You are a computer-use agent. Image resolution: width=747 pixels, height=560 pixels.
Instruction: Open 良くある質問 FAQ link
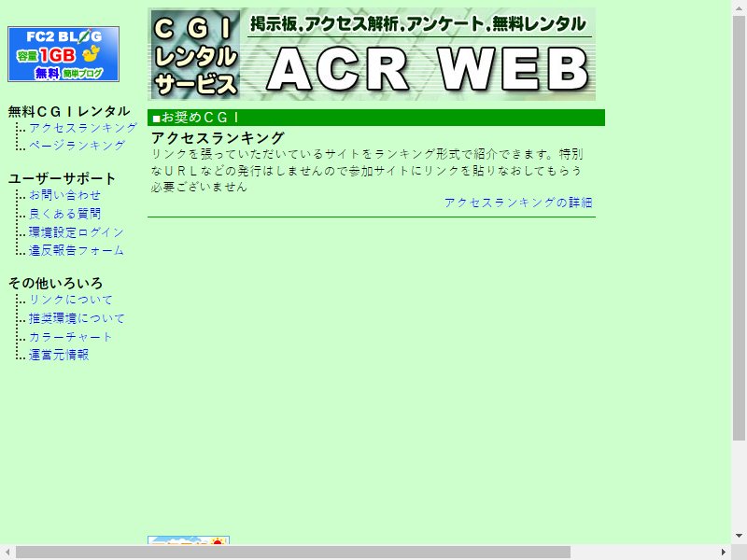point(64,214)
